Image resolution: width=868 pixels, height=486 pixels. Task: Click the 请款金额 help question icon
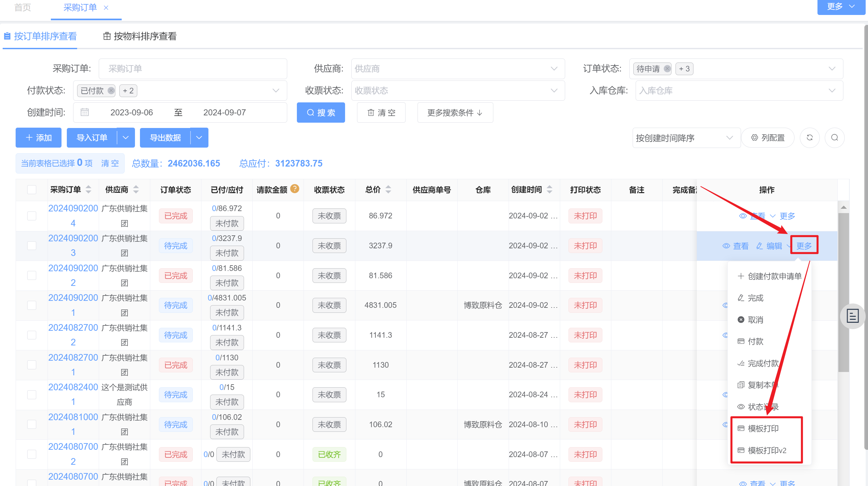tap(295, 189)
